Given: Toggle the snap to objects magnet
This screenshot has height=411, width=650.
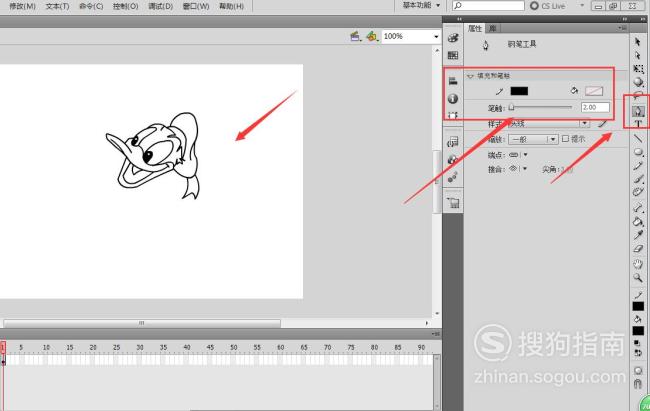Looking at the screenshot, I should click(638, 384).
